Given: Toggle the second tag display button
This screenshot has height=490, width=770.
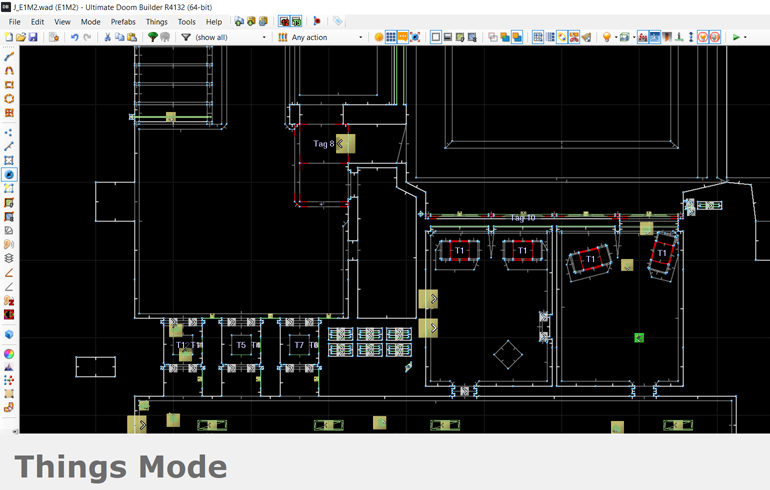Looking at the screenshot, I should (296, 22).
